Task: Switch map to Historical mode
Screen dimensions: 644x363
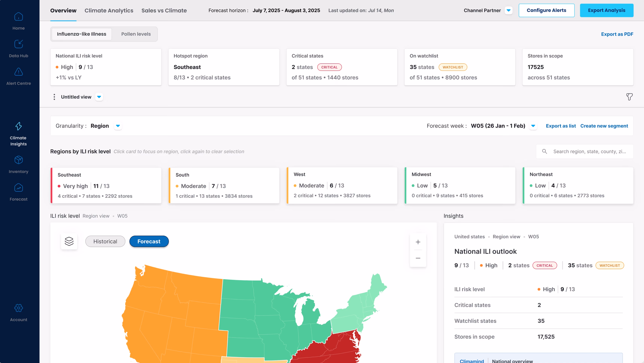Action: (x=105, y=241)
